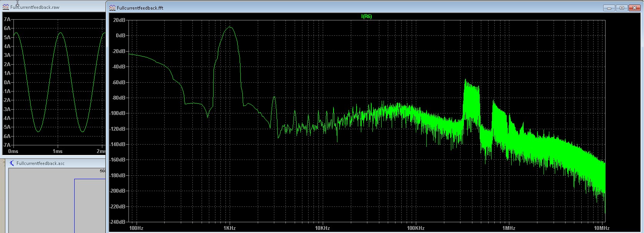Click the "-40dB" vertical axis label
The height and width of the screenshot is (233, 644).
[118, 67]
